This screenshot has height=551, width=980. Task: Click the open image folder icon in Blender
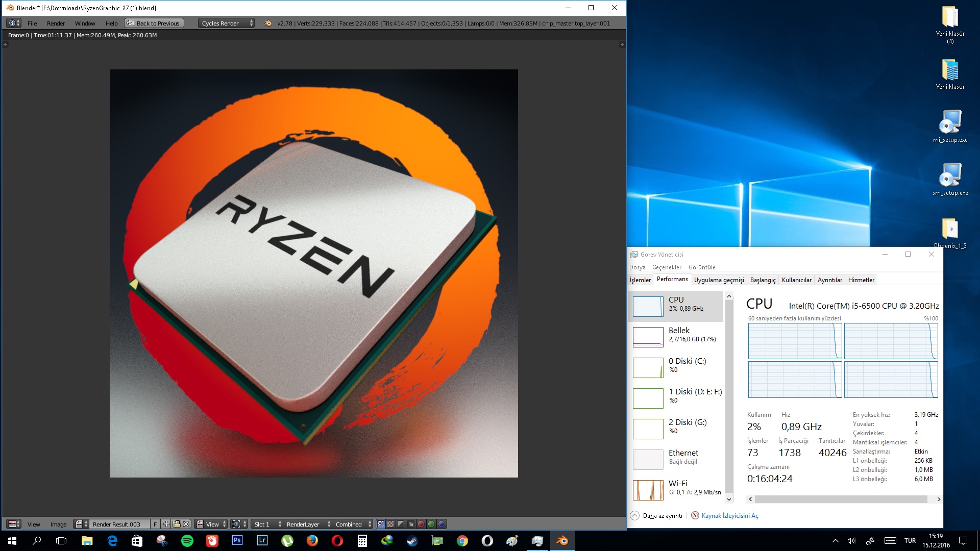coord(176,524)
